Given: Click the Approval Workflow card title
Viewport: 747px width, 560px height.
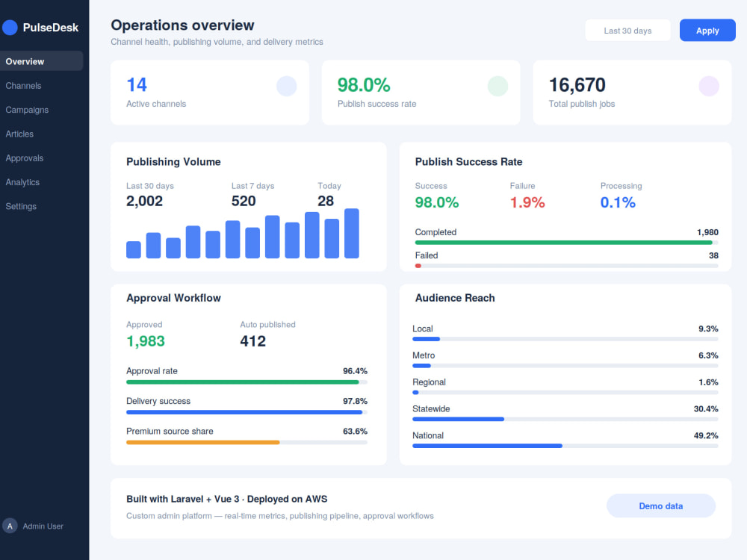Looking at the screenshot, I should click(x=173, y=298).
